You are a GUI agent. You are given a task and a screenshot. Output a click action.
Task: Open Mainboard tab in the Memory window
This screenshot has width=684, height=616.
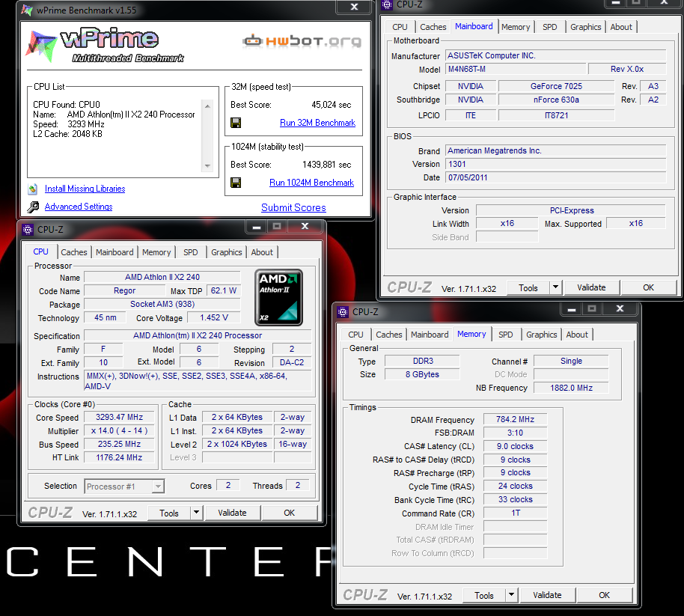pos(430,334)
